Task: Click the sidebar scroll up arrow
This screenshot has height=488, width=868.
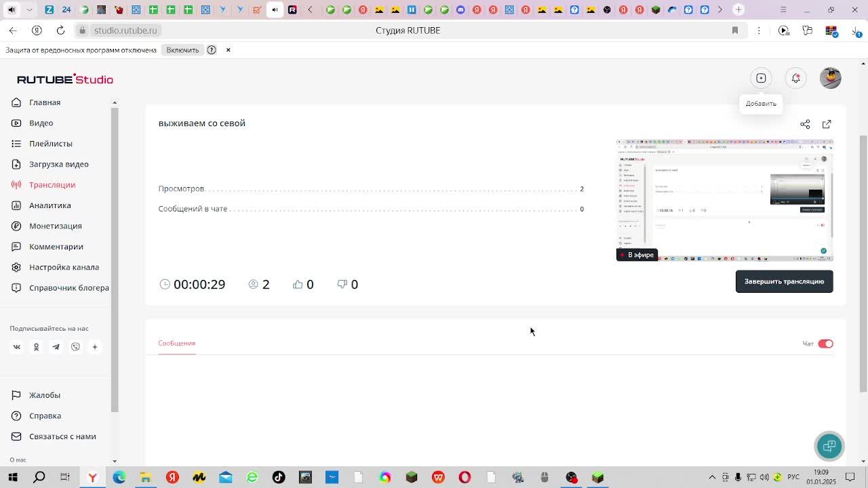Action: point(115,102)
